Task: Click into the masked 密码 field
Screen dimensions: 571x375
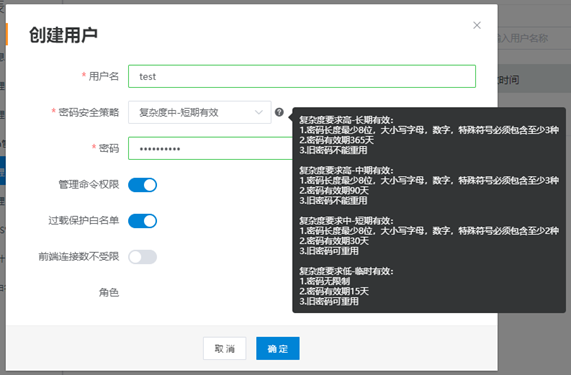Action: coord(210,148)
